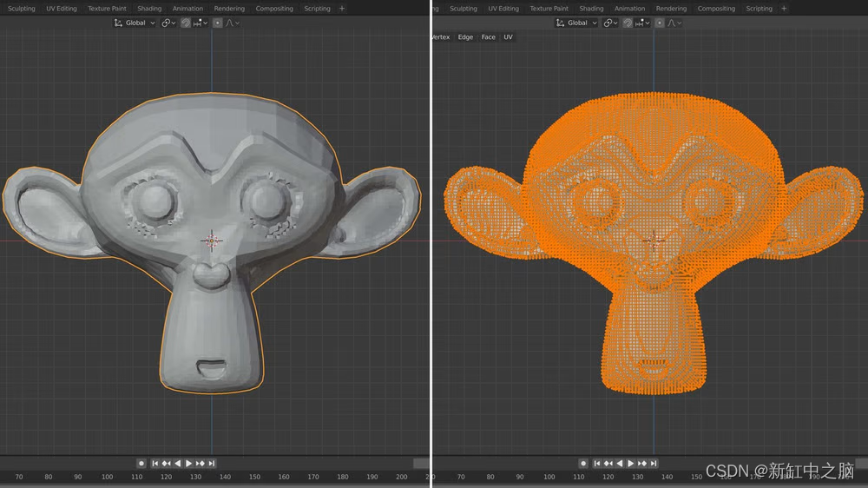Jump to next keyframe in left timeline
Image resolution: width=868 pixels, height=488 pixels.
(200, 463)
